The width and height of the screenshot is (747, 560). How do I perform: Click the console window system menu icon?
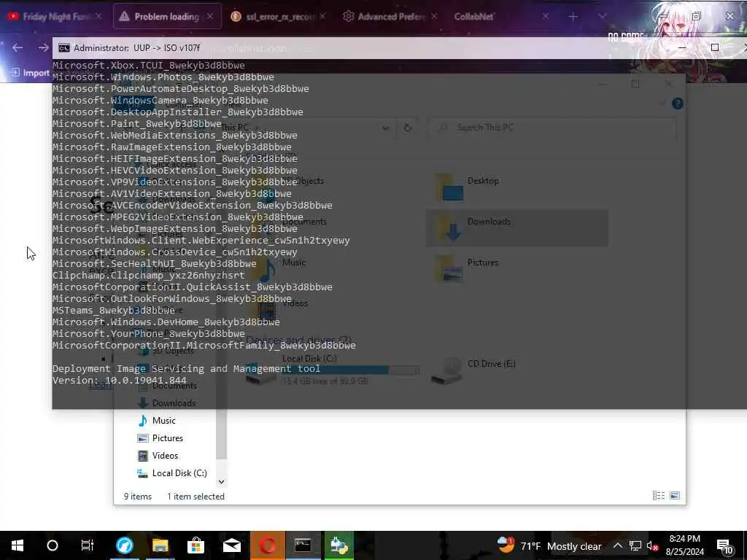[x=64, y=48]
